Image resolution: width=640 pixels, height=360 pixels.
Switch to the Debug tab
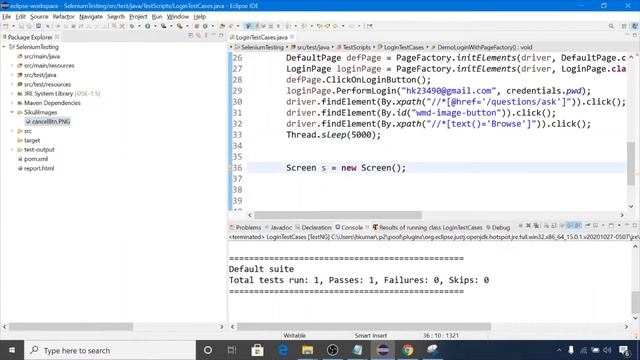tap(498, 227)
